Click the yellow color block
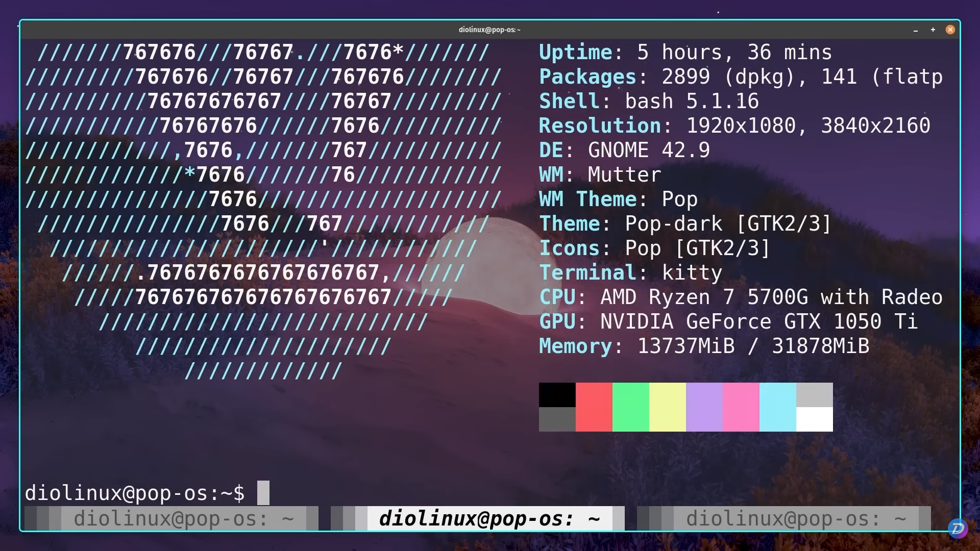The width and height of the screenshot is (980, 551). click(x=667, y=407)
